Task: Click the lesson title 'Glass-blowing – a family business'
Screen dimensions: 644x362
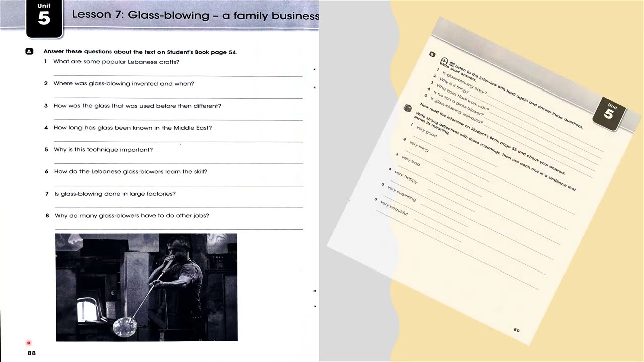Action: [223, 15]
